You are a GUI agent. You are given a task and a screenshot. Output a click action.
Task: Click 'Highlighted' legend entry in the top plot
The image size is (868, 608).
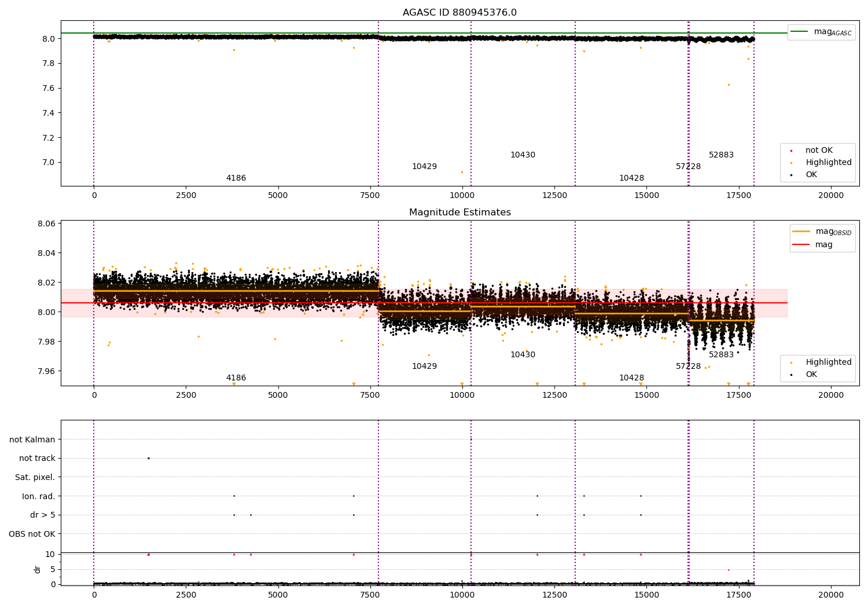821,163
